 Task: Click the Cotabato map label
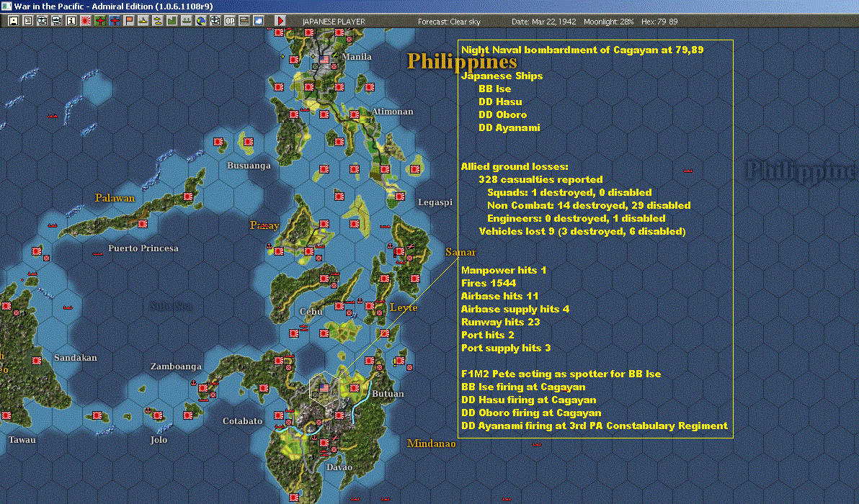[x=243, y=420]
